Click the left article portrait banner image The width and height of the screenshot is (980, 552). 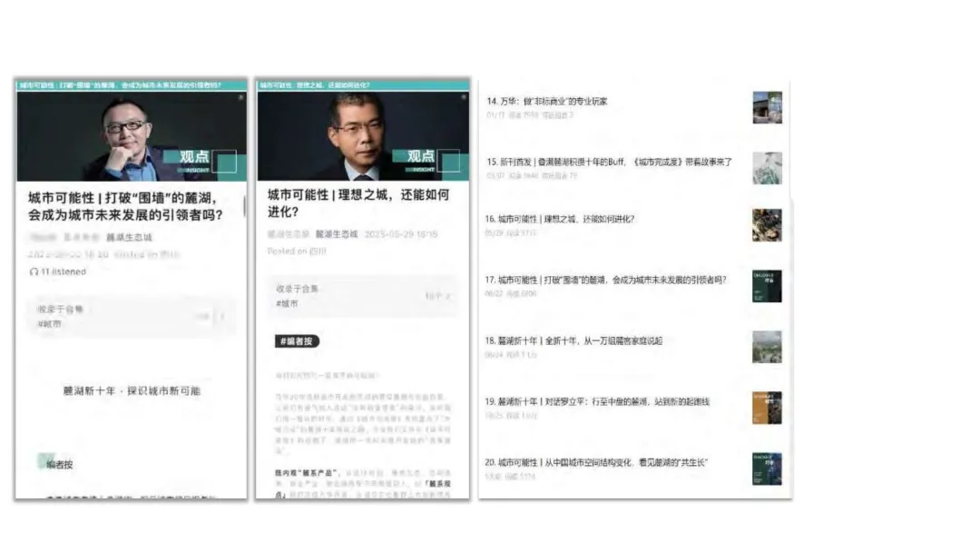pos(132,136)
